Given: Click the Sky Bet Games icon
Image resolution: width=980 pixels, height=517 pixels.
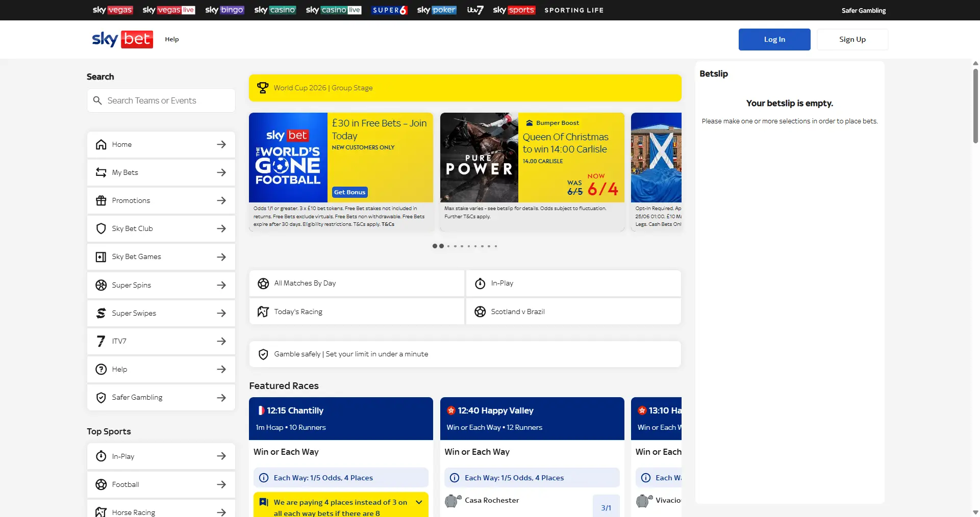Looking at the screenshot, I should click(x=101, y=256).
